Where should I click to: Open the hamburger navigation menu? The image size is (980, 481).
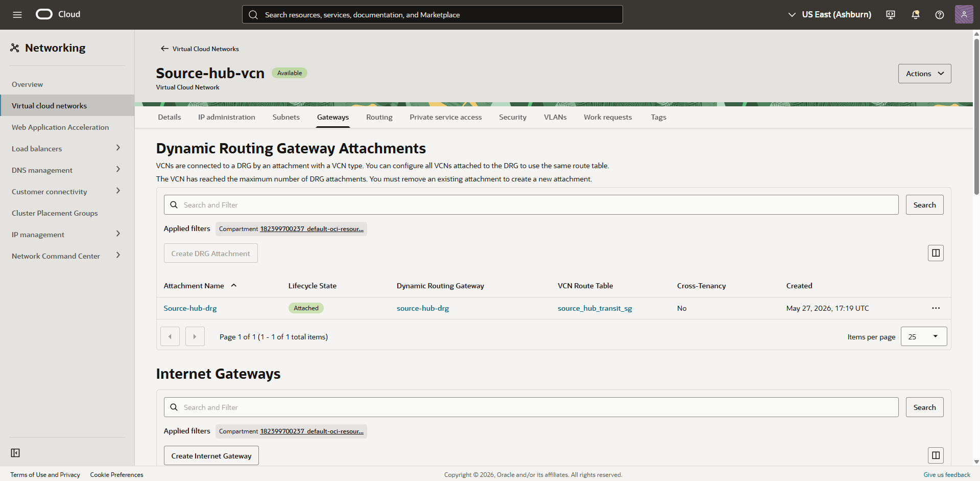tap(17, 15)
